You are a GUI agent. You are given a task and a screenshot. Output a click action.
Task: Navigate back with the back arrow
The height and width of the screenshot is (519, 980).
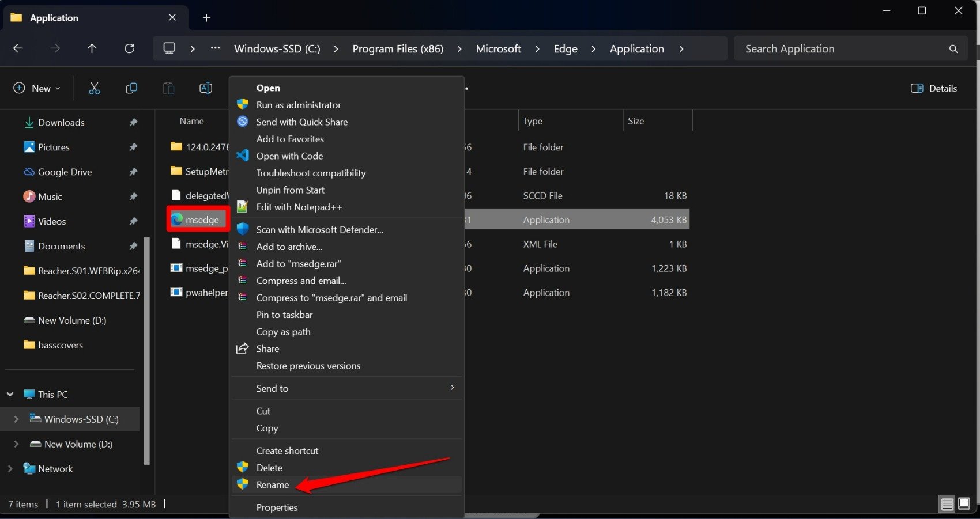pos(18,48)
